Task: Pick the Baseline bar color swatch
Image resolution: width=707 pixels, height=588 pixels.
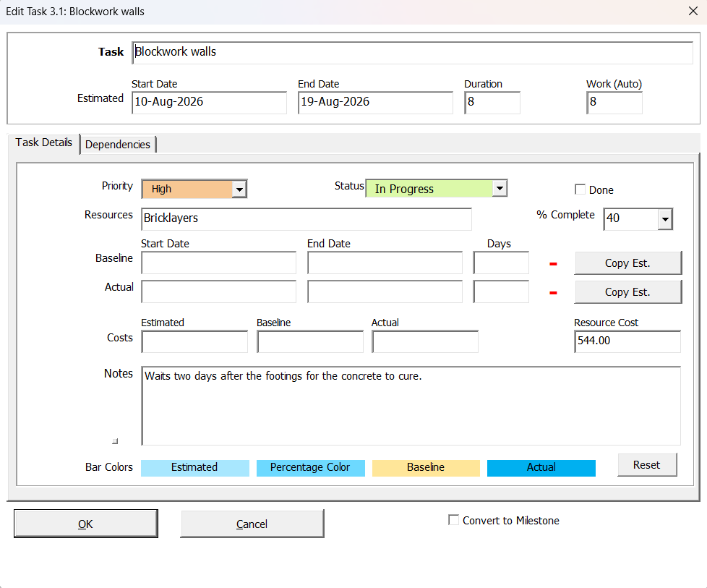Action: coord(426,468)
